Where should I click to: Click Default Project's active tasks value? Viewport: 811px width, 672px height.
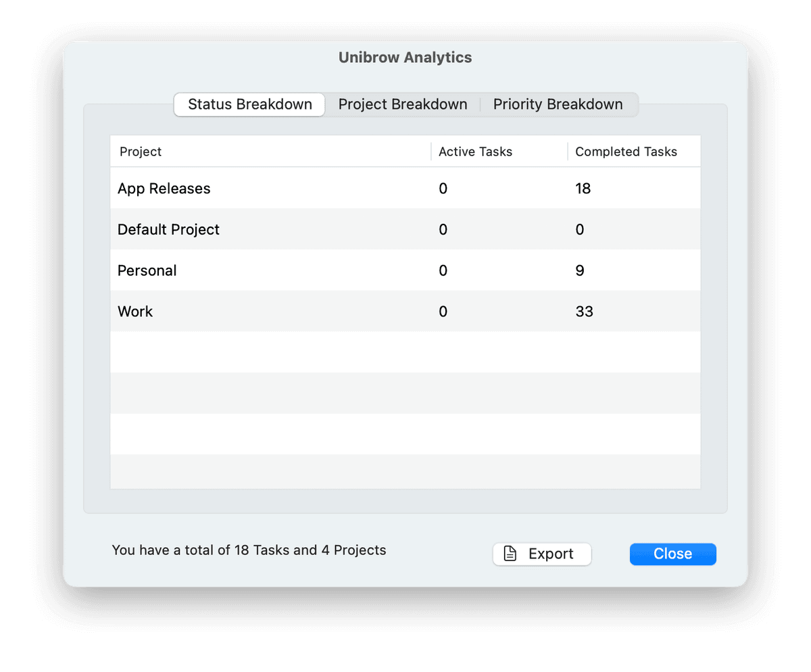[x=443, y=230]
